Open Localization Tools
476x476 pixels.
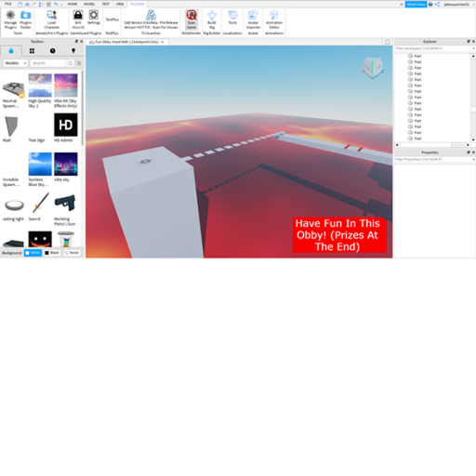coord(232,18)
